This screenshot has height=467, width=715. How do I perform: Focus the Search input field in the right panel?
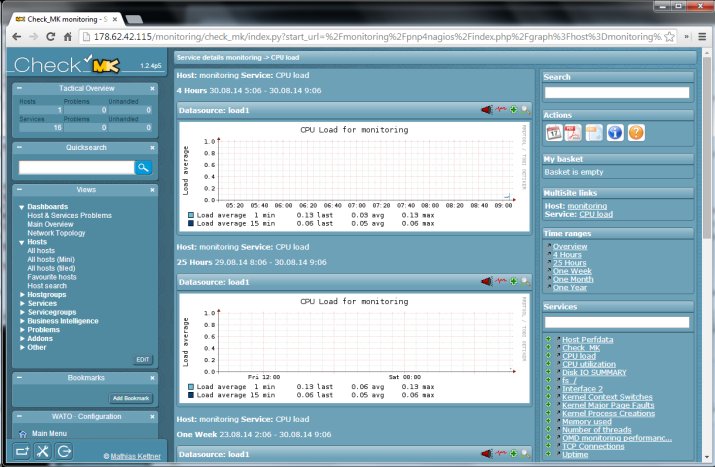coord(617,93)
